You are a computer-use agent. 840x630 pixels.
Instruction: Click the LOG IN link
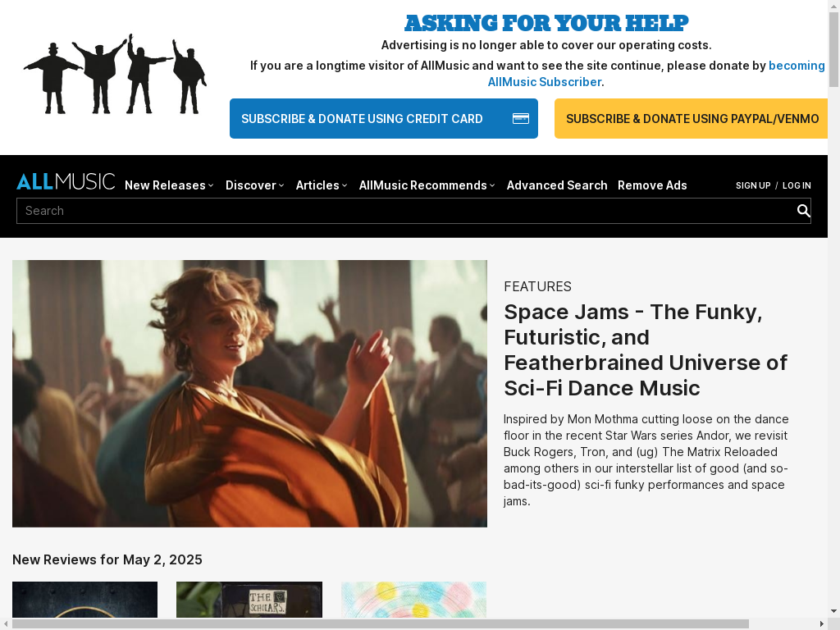pos(797,185)
